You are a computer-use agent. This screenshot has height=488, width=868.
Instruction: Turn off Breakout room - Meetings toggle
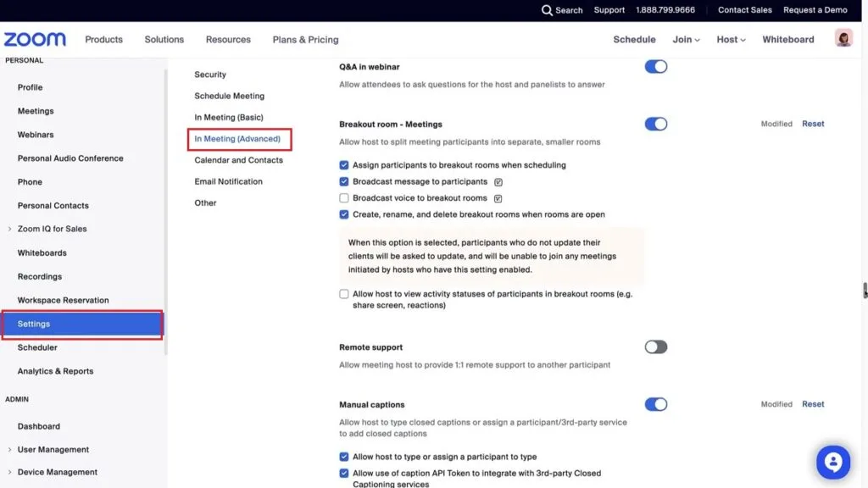[655, 124]
